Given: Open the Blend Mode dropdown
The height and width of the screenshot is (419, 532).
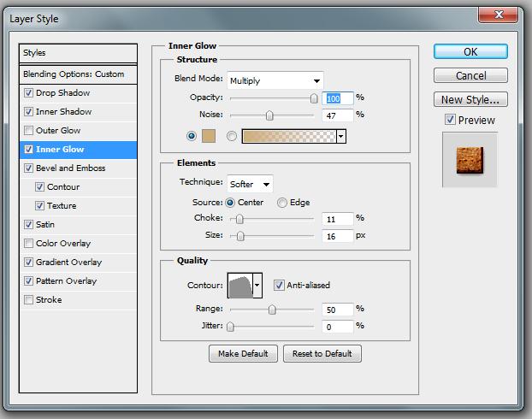Looking at the screenshot, I should point(275,80).
